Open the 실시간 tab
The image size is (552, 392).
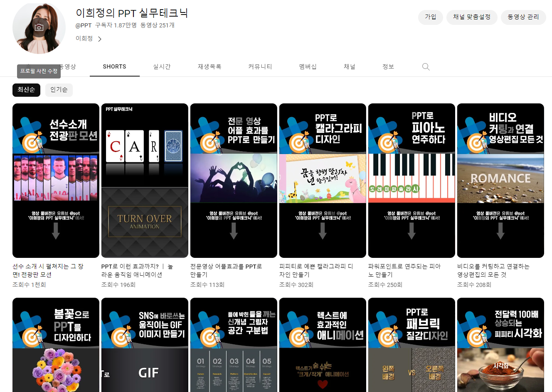[162, 66]
